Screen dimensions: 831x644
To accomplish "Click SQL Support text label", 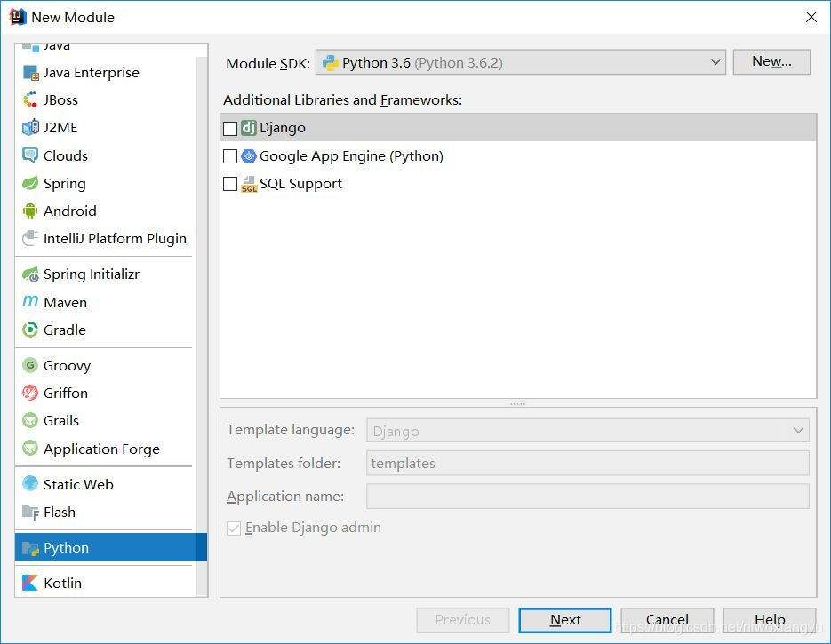I will 300,184.
